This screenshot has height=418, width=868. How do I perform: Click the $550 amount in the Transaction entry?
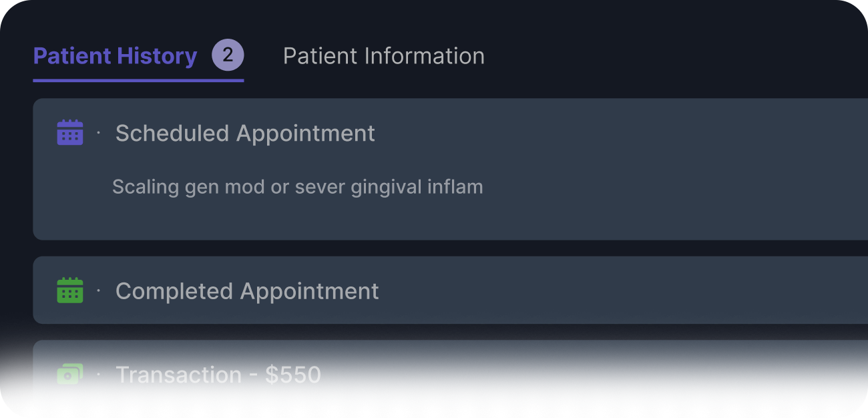click(293, 375)
